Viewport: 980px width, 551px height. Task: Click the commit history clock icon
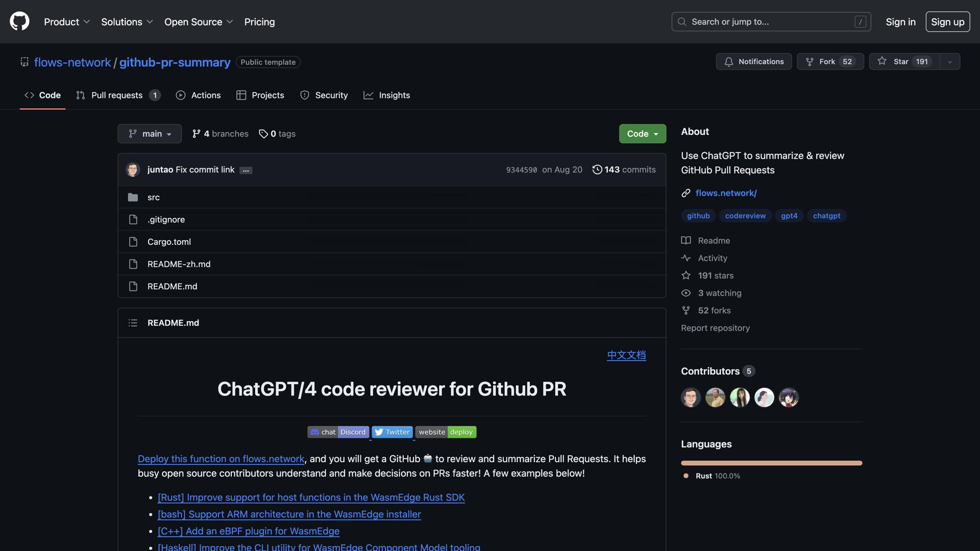(x=597, y=169)
